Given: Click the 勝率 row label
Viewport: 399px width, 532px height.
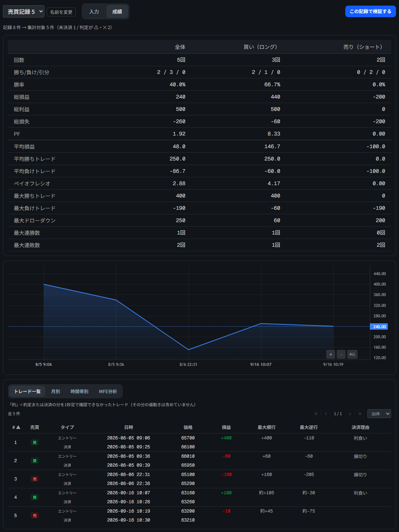Looking at the screenshot, I should (19, 85).
